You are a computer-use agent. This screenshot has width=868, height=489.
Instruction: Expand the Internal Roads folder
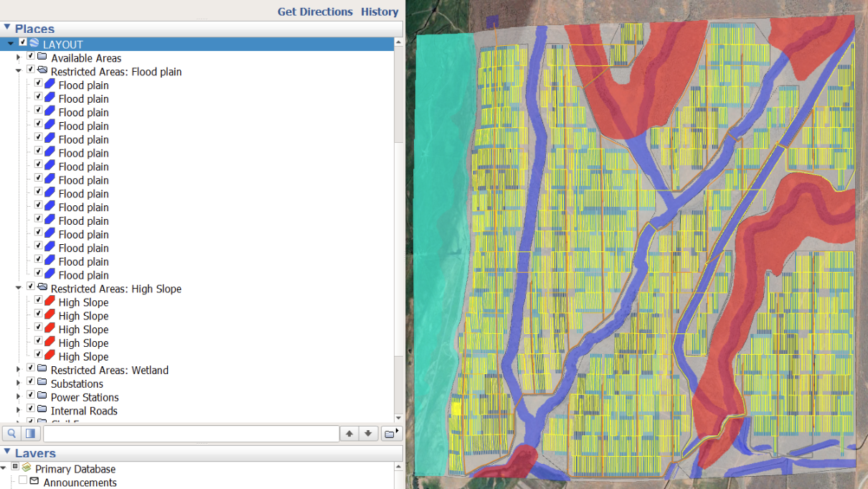(x=18, y=411)
